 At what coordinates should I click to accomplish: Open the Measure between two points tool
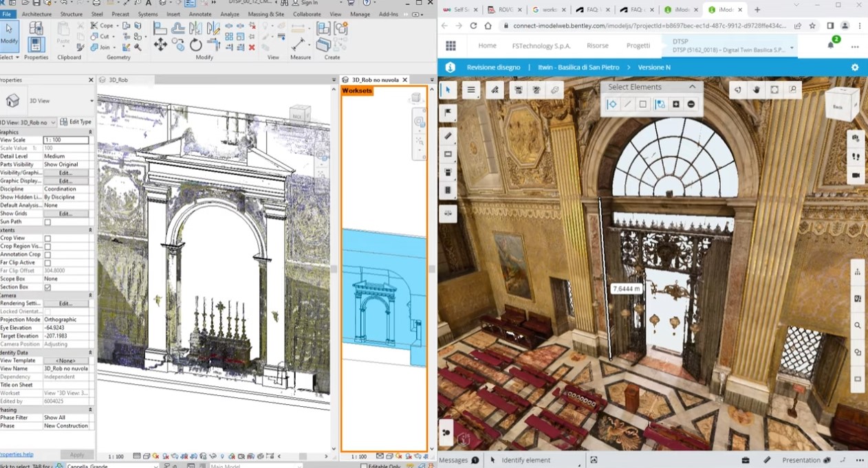point(299,44)
